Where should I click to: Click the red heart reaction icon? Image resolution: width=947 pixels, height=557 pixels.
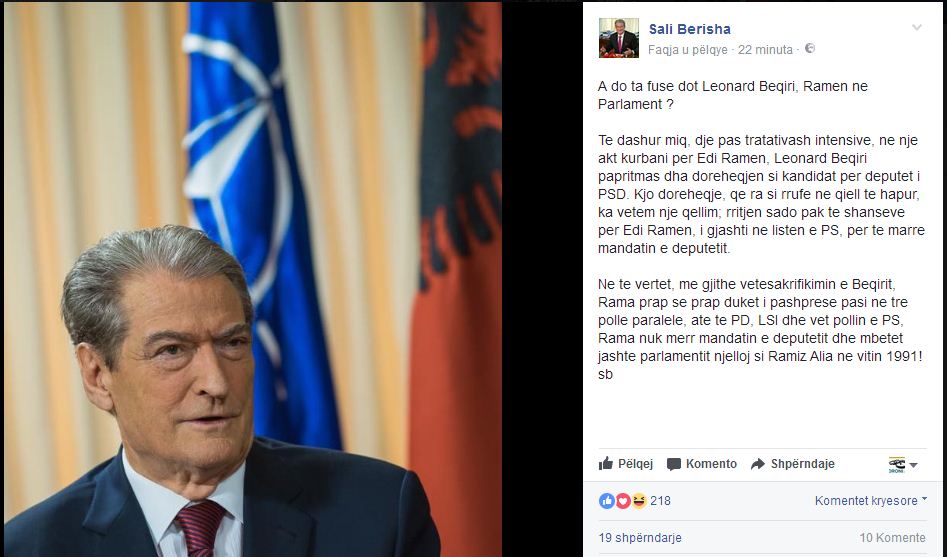coord(622,500)
